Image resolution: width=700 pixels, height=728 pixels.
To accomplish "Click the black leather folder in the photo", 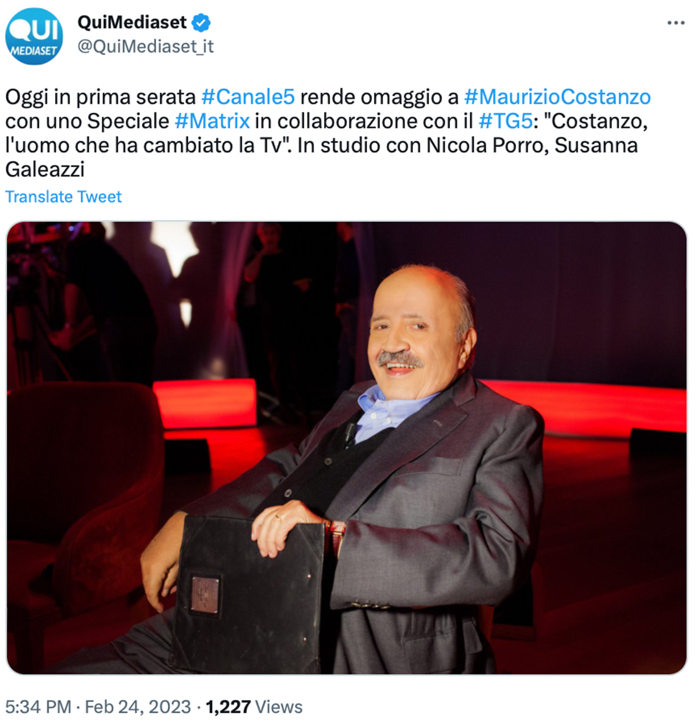I will [251, 594].
